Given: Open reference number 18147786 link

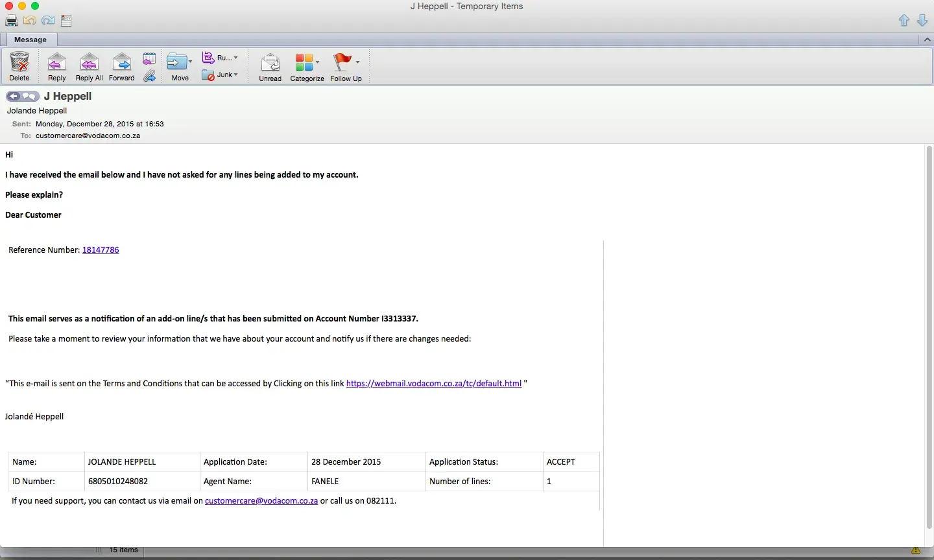Looking at the screenshot, I should (x=101, y=250).
